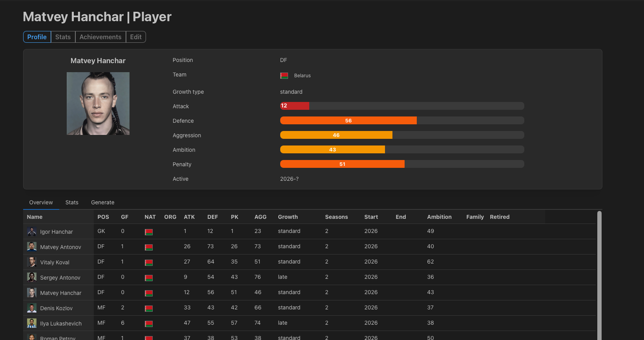The height and width of the screenshot is (340, 644).
Task: Click the player table vertical scrollbar
Action: click(x=599, y=275)
